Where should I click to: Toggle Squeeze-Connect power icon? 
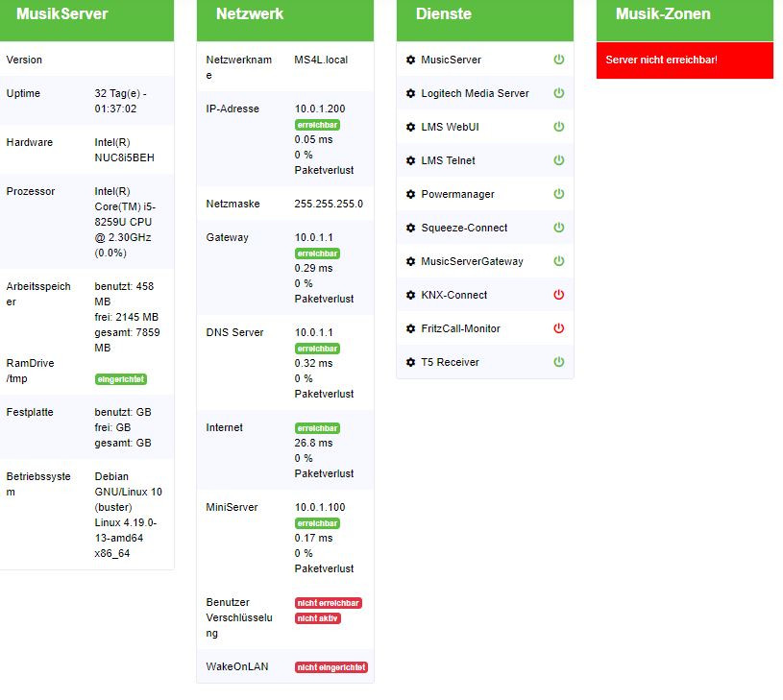(x=559, y=227)
